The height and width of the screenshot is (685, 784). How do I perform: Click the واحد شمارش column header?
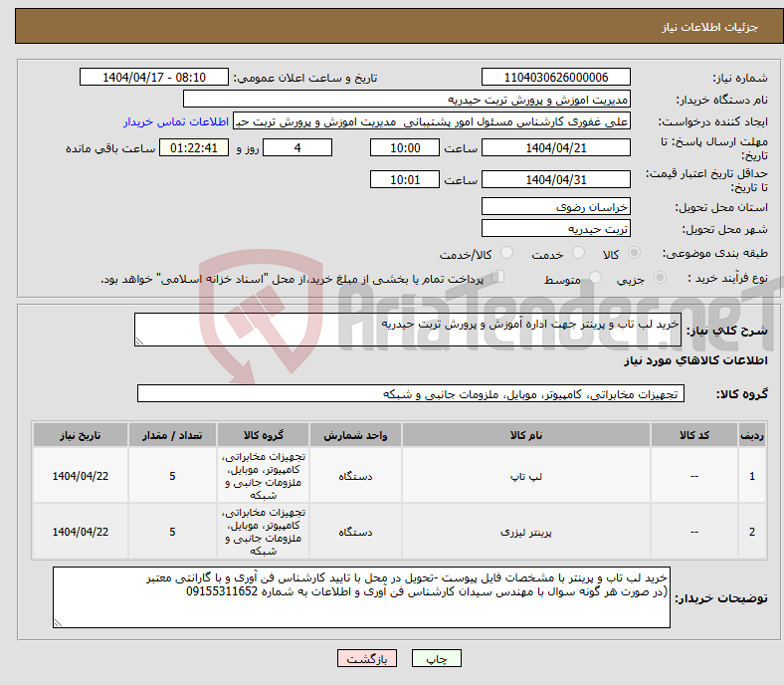[355, 435]
